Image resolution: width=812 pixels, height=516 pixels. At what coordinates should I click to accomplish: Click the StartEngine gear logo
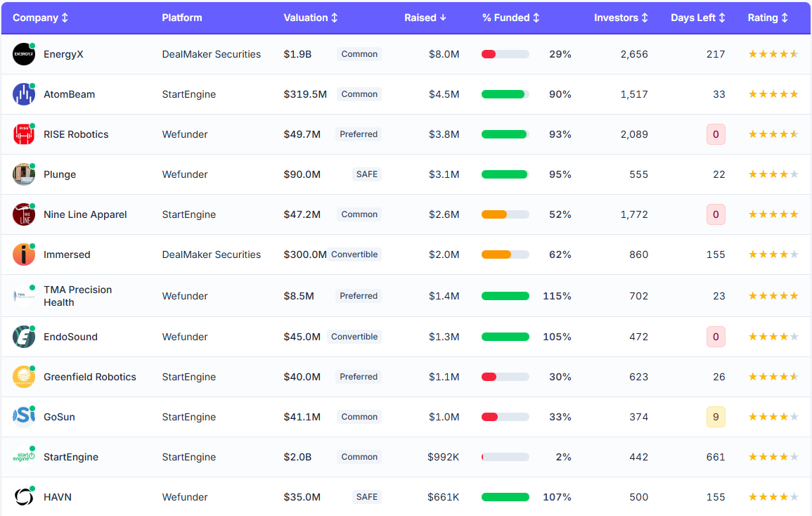point(23,457)
